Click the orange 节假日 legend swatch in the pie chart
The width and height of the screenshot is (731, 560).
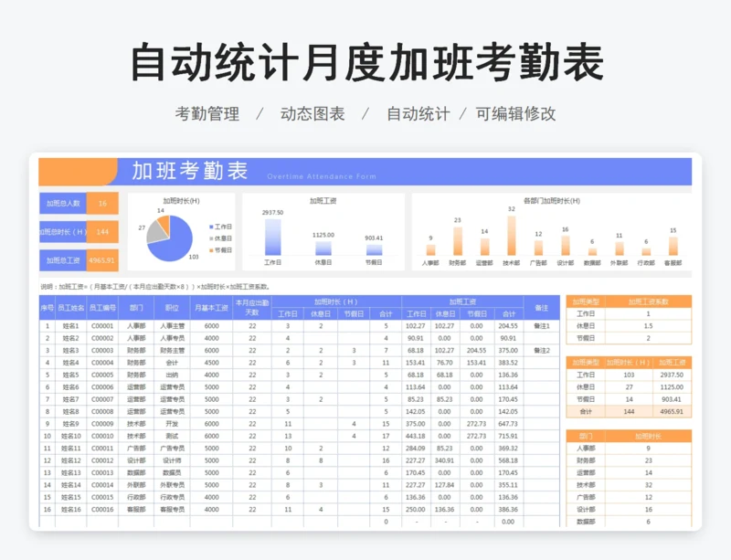211,250
